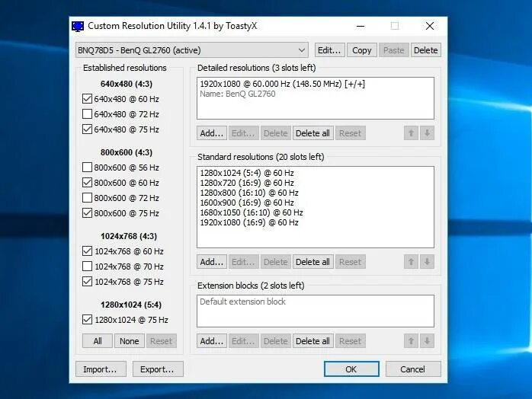Add a detailed resolution
This screenshot has height=399, width=532.
[x=212, y=133]
